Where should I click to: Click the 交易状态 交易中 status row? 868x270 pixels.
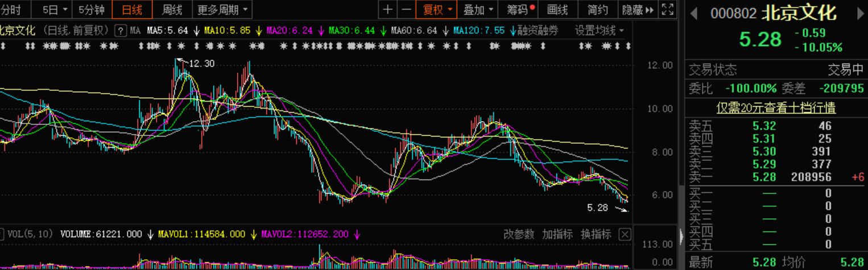776,70
